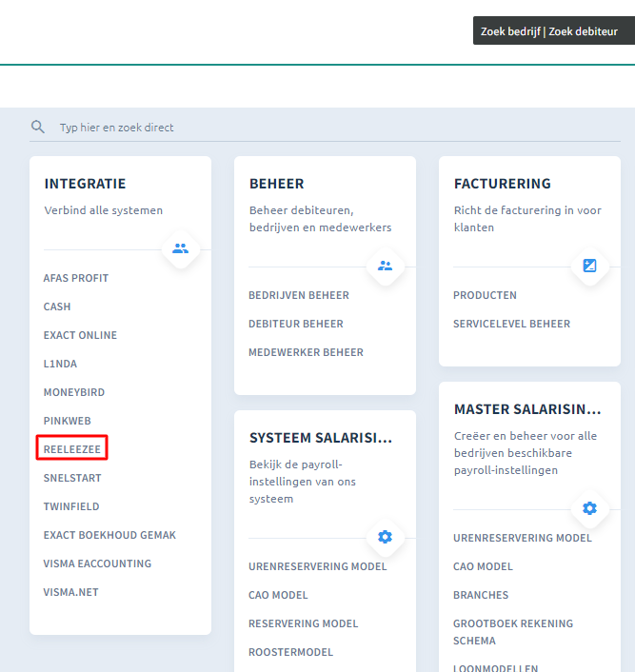The image size is (635, 672).
Task: Click the magnifier search icon
Action: point(38,127)
